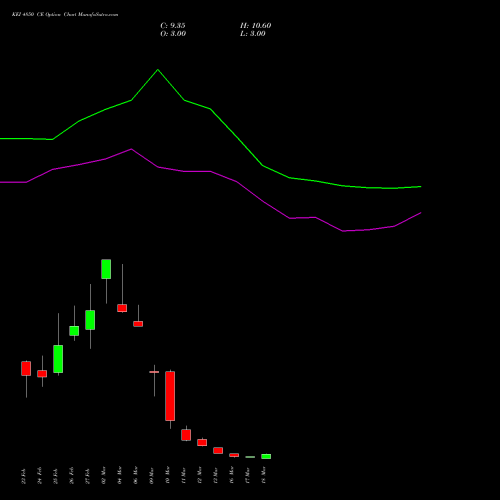500x500 pixels.
Task: Click the 18 Mar date label
Action: tap(264, 475)
